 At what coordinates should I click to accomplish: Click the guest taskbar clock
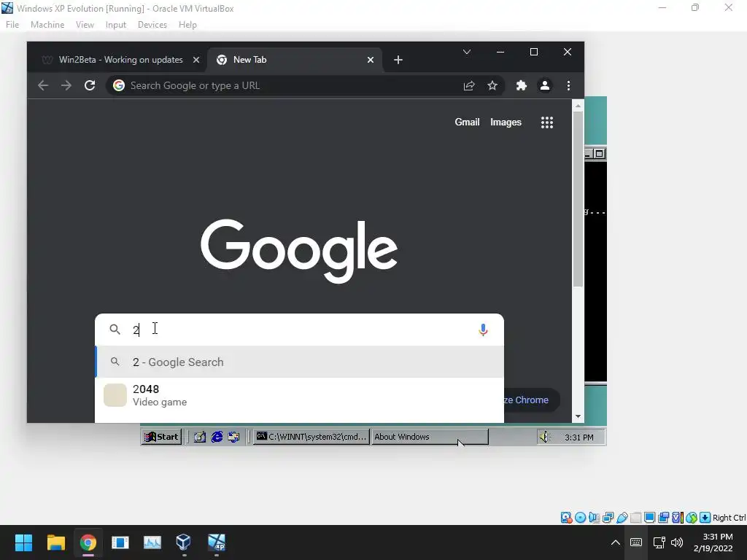coord(578,437)
